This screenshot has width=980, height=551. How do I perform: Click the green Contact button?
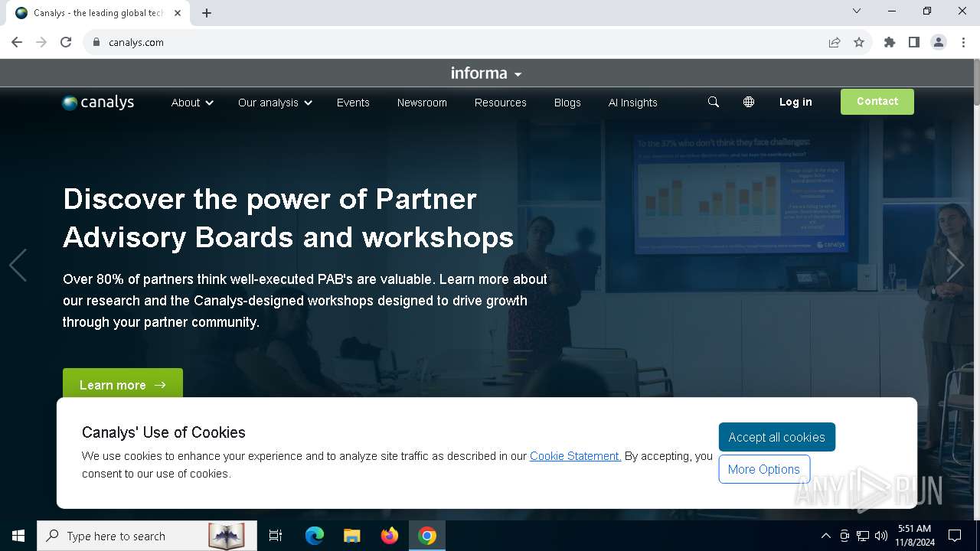point(877,102)
